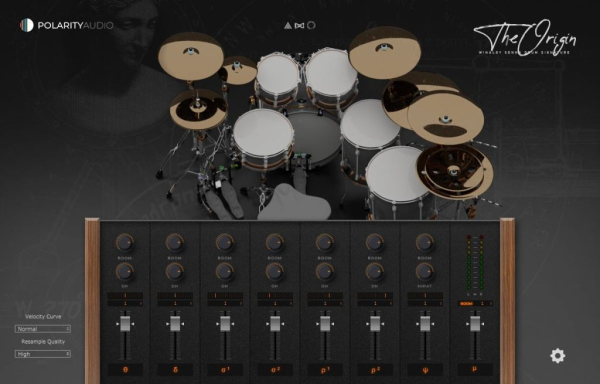
Task: Hit the stacked effects cymbal bottom right
Action: click(455, 171)
